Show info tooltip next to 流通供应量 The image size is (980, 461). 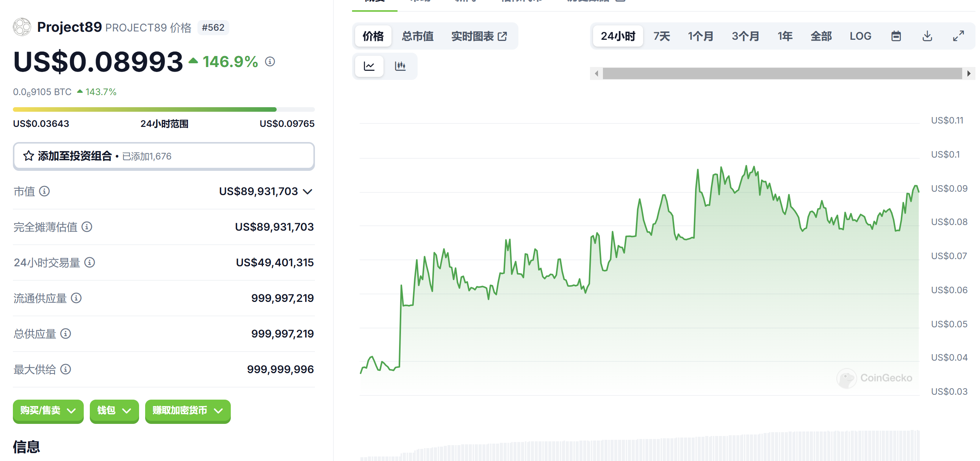coord(77,298)
